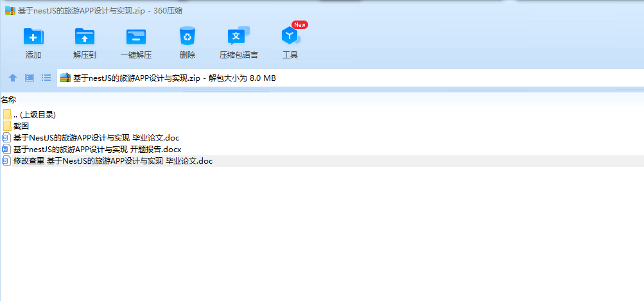Image resolution: width=644 pixels, height=301 pixels.
Task: Click the 360压缩 app icon in title bar
Action: pyautogui.click(x=10, y=11)
